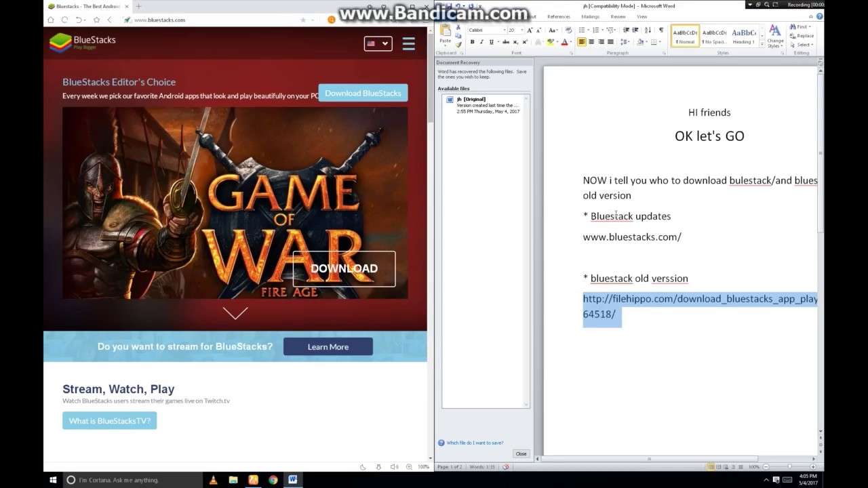Open VLC from the taskbar

pos(213,480)
